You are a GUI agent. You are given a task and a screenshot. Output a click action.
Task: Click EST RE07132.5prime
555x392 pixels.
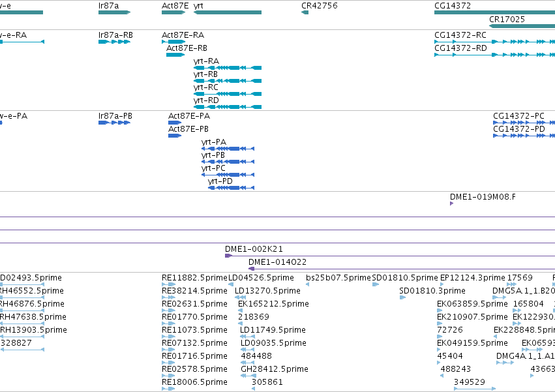(x=168, y=350)
